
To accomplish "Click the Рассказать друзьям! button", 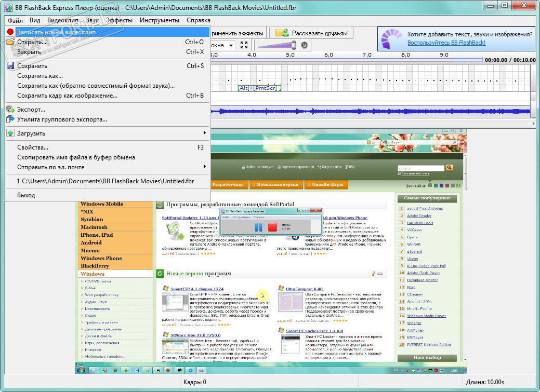I will [x=313, y=33].
